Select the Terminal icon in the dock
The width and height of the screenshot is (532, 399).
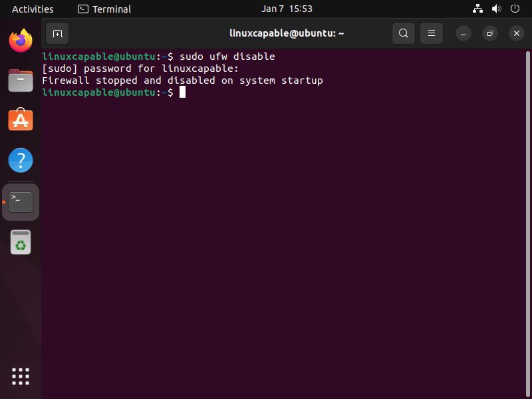21,201
